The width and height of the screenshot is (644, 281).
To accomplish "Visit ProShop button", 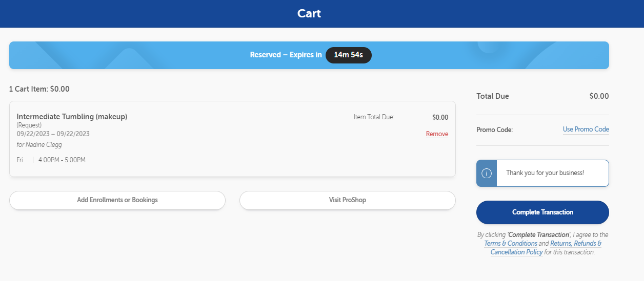I will [348, 200].
